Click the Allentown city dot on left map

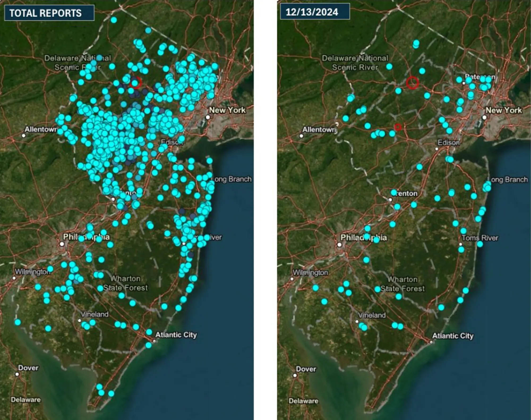[24, 136]
